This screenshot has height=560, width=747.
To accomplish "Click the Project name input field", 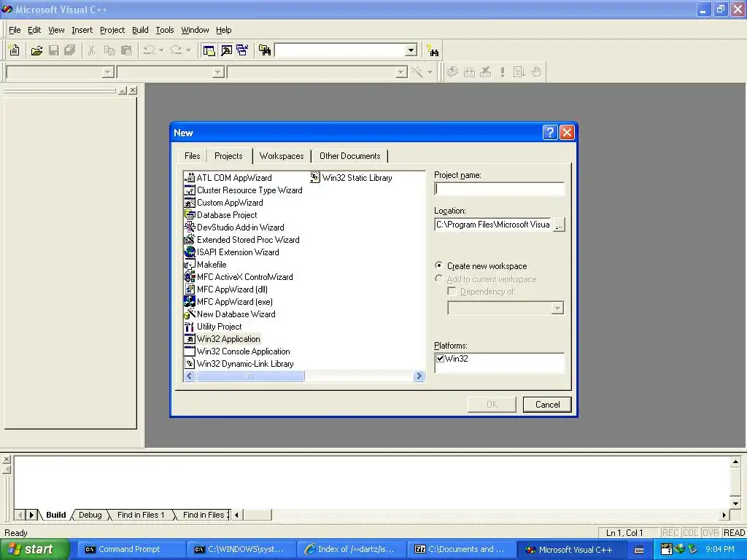I will coord(499,189).
